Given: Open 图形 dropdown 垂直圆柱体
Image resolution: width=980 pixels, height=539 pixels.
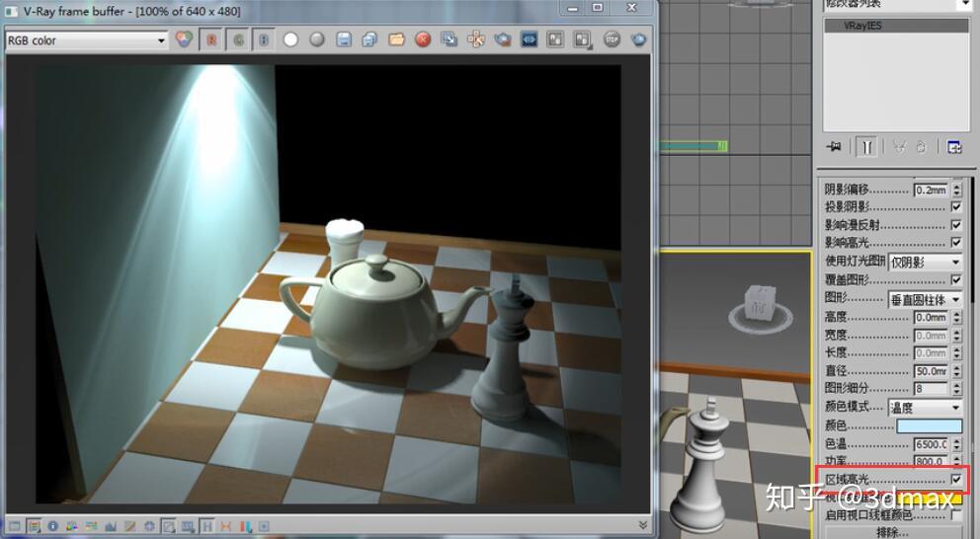Looking at the screenshot, I should (926, 300).
